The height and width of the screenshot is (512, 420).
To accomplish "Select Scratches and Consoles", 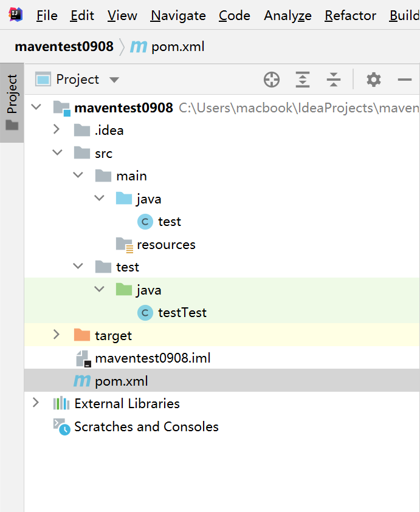I will (146, 427).
